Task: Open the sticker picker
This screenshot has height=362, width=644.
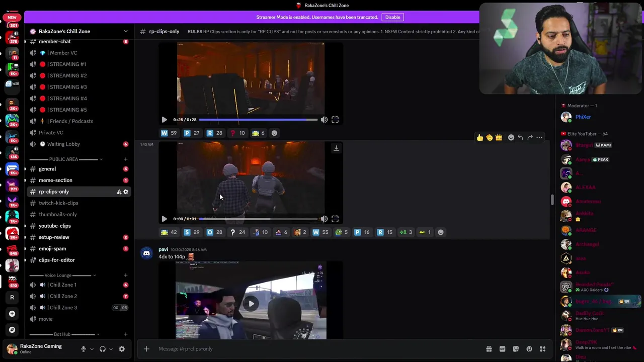Action: click(x=516, y=349)
